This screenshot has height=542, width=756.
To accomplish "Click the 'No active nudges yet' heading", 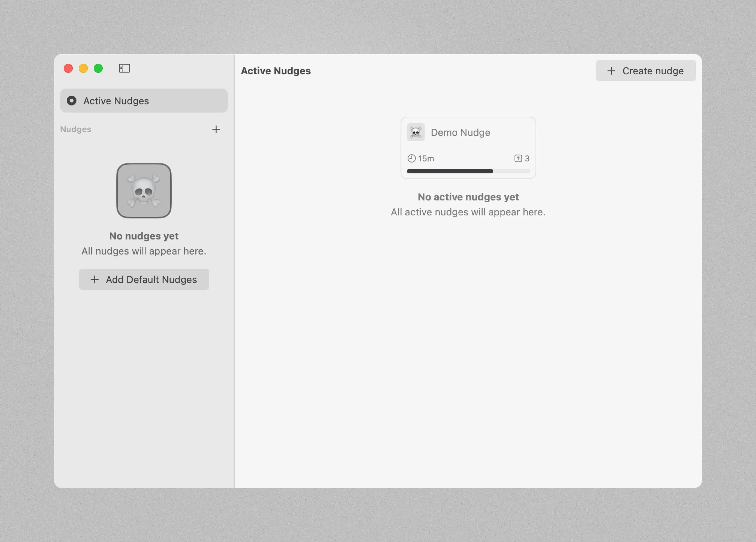I will 468,197.
